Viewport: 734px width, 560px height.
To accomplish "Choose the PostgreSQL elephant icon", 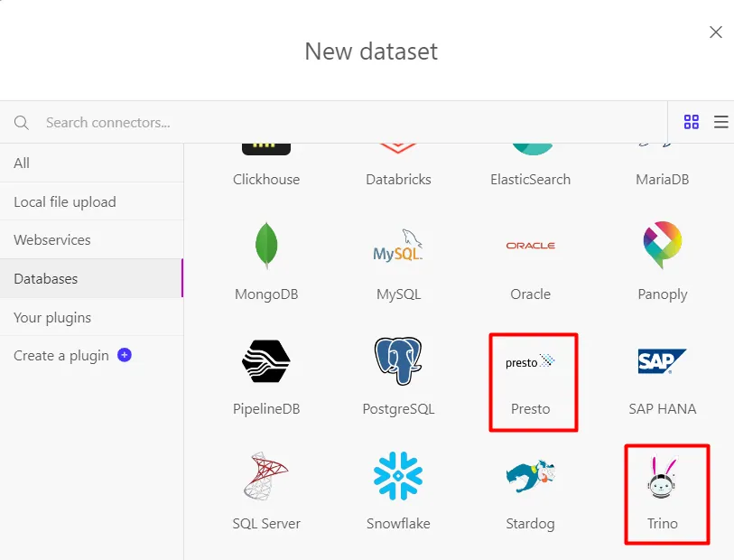I will point(398,360).
